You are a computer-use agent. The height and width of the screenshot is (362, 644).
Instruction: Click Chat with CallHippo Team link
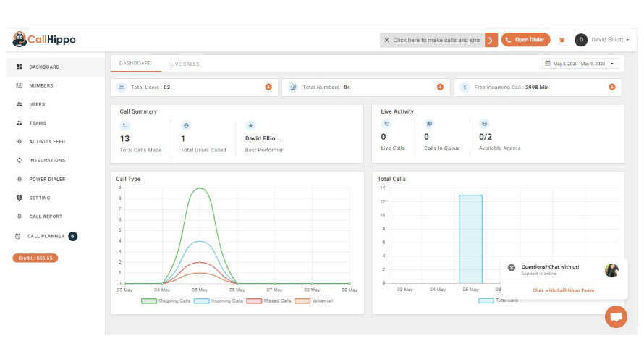[x=563, y=290]
